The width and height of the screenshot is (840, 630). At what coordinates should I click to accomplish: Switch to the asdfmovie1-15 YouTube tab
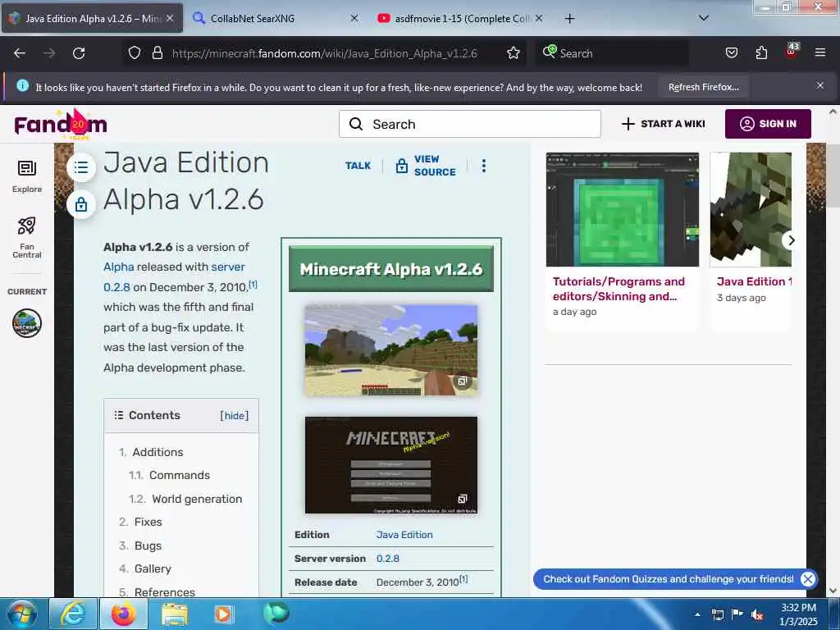(463, 19)
